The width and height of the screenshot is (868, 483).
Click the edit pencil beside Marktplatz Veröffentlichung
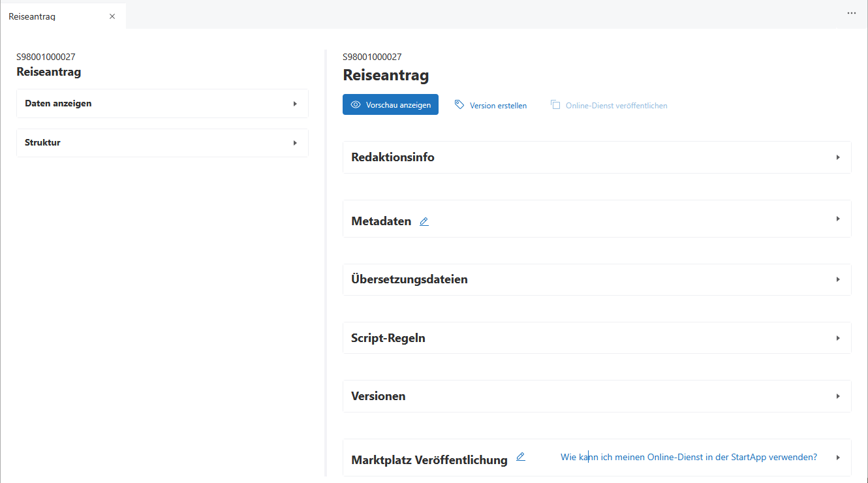520,457
